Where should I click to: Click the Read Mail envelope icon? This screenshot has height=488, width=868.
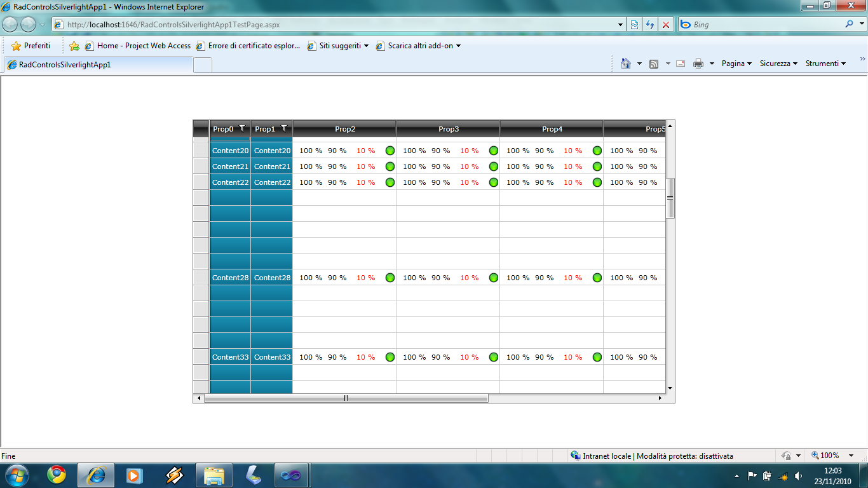(681, 64)
